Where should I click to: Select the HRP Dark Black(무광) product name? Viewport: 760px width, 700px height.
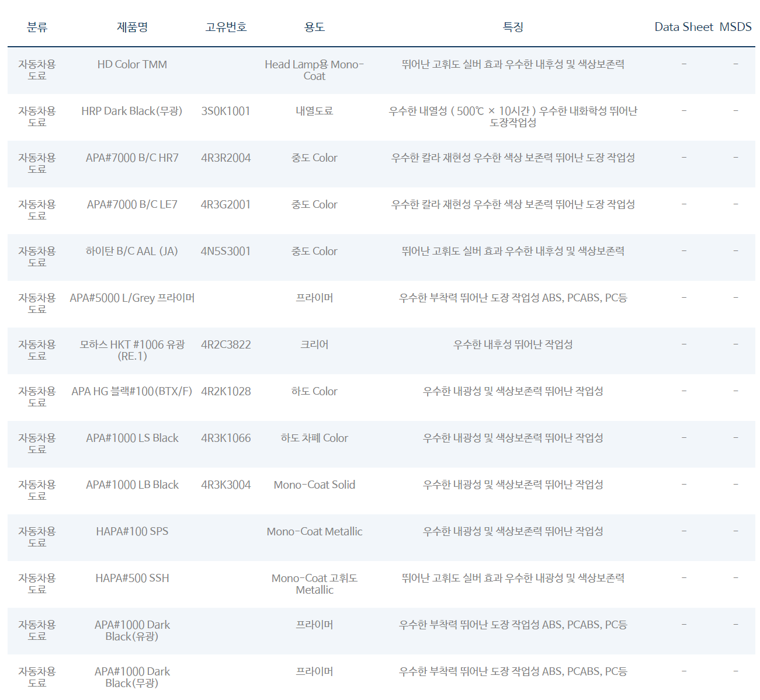(132, 111)
